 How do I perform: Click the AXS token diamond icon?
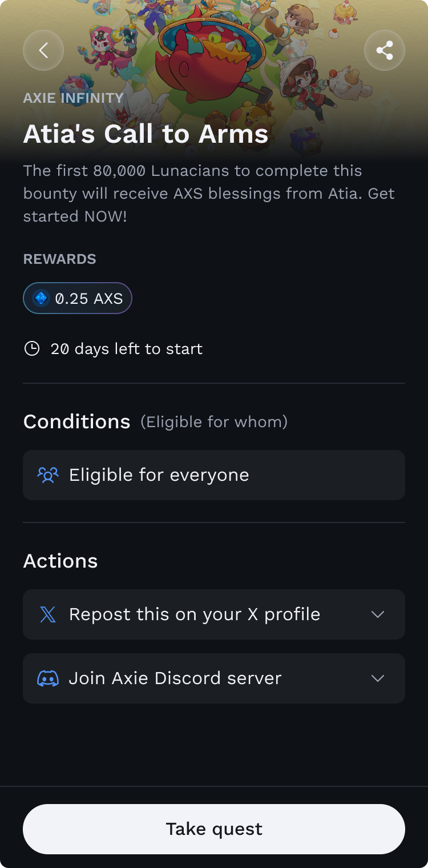[x=41, y=298]
